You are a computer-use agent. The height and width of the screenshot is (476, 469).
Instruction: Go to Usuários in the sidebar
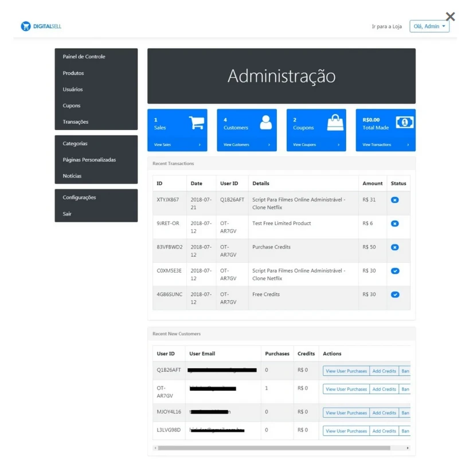click(x=73, y=89)
